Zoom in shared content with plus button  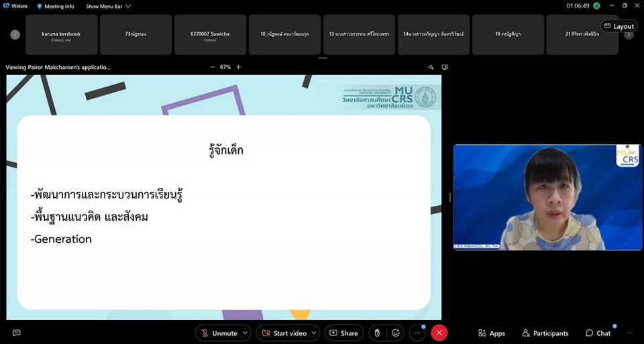tap(238, 67)
